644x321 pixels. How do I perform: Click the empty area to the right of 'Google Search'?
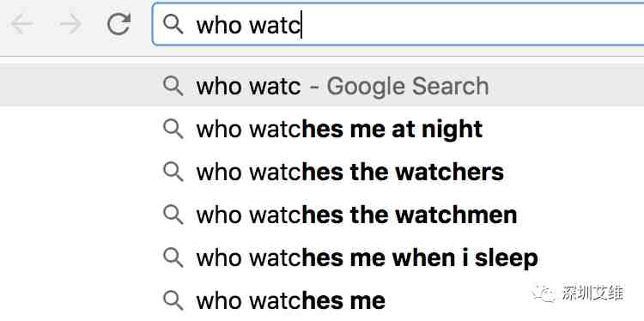(x=567, y=86)
